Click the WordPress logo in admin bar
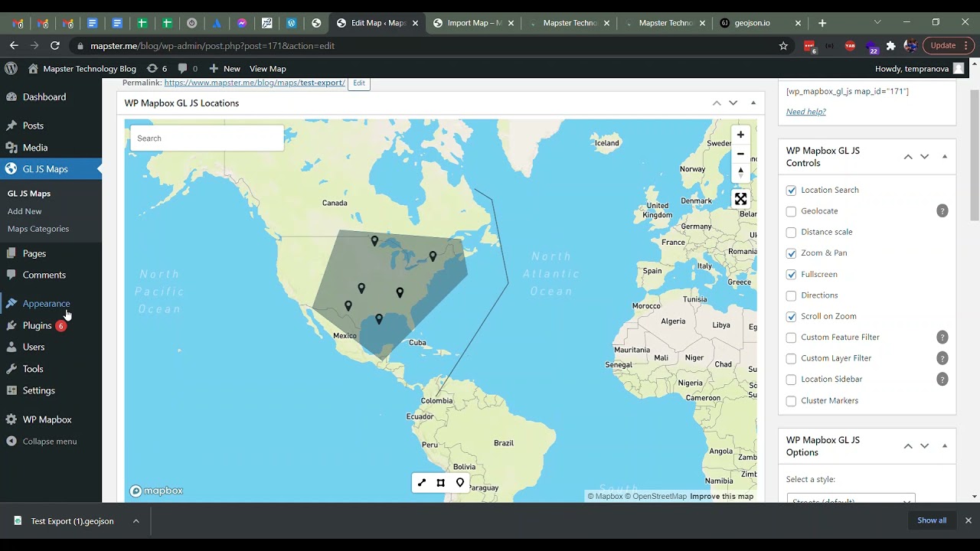This screenshot has width=980, height=551. click(11, 68)
